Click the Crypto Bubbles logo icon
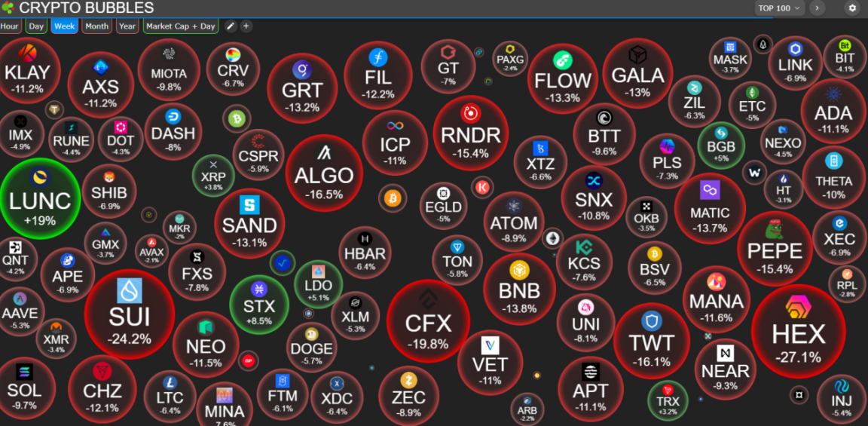 click(8, 8)
